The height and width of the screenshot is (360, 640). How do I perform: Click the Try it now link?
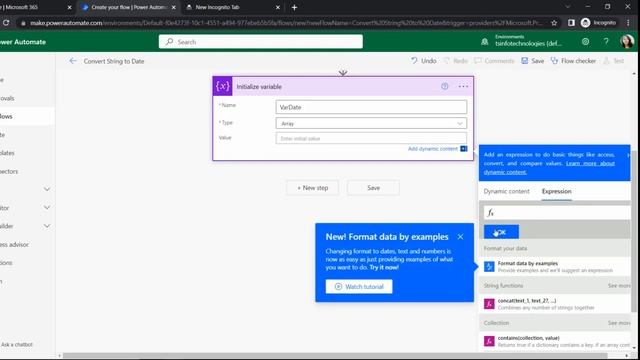(x=384, y=267)
